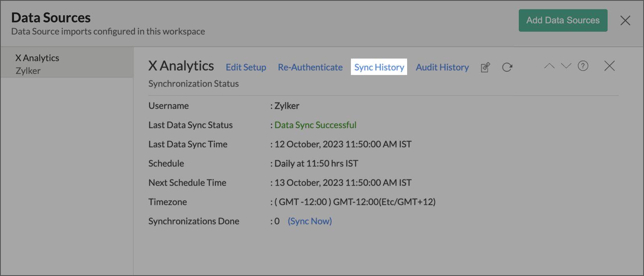Open Audit History
Viewport: 644px width, 276px height.
coord(442,67)
